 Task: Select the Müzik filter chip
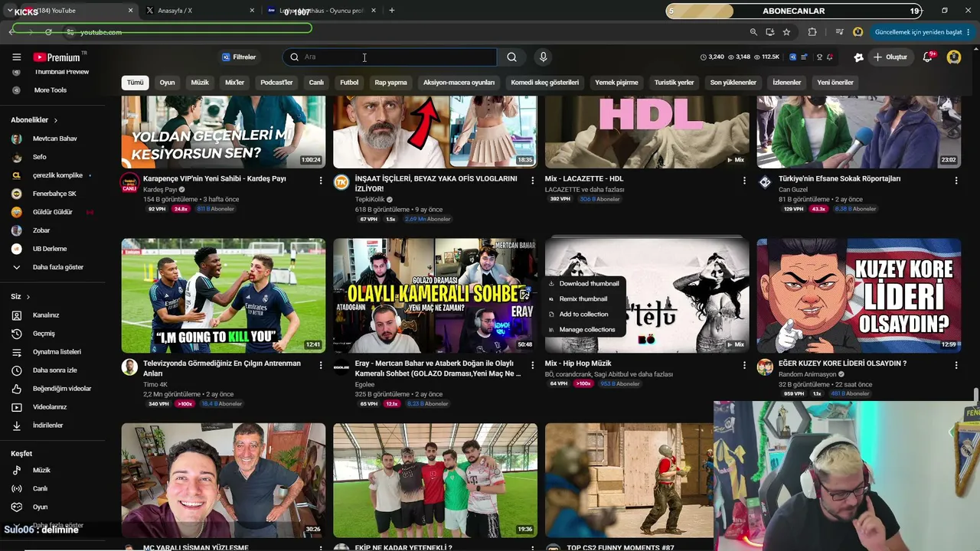200,83
